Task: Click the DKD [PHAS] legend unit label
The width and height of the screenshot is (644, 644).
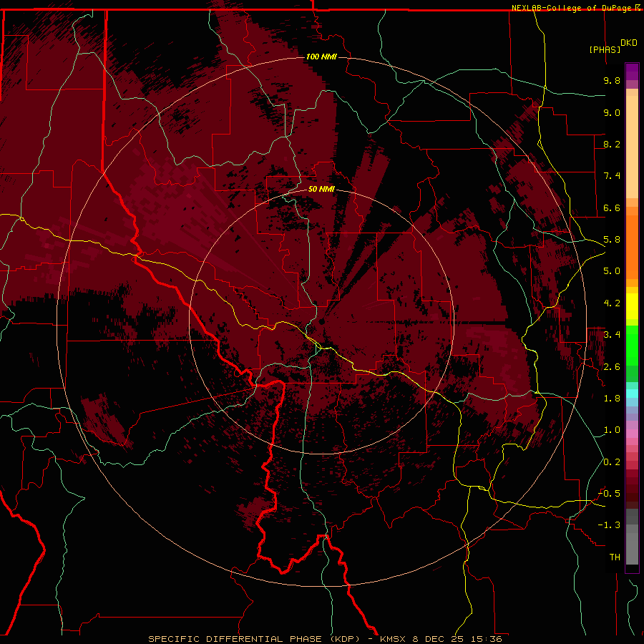Action: click(613, 47)
